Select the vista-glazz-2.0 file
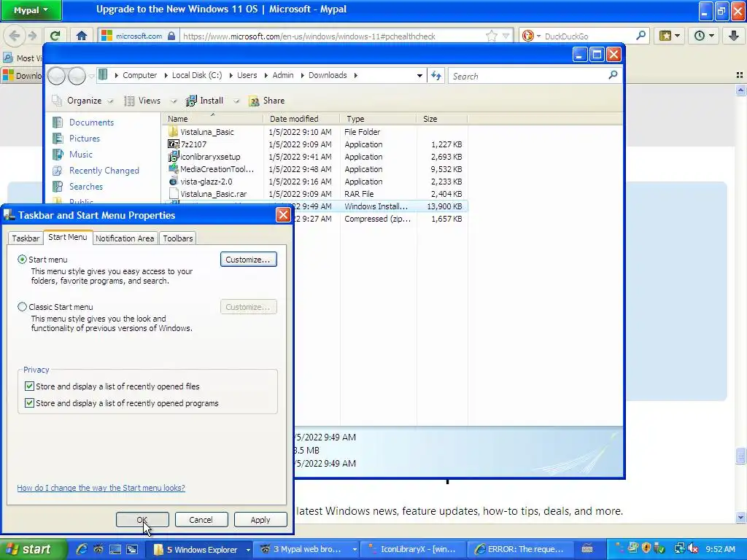Image resolution: width=747 pixels, height=560 pixels. click(x=206, y=182)
